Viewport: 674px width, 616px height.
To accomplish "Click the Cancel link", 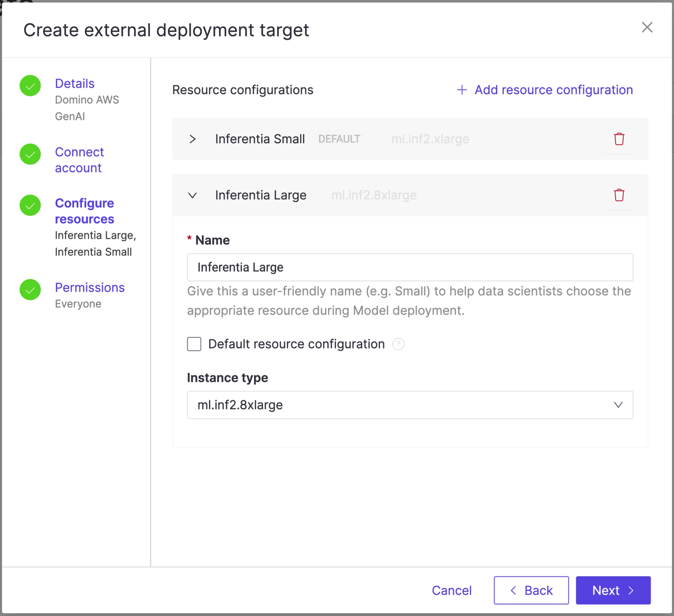I will [451, 590].
